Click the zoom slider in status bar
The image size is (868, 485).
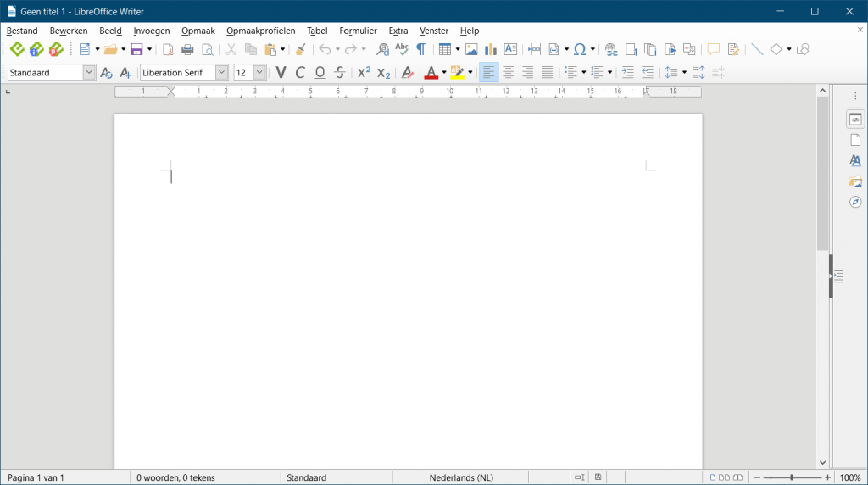click(793, 477)
